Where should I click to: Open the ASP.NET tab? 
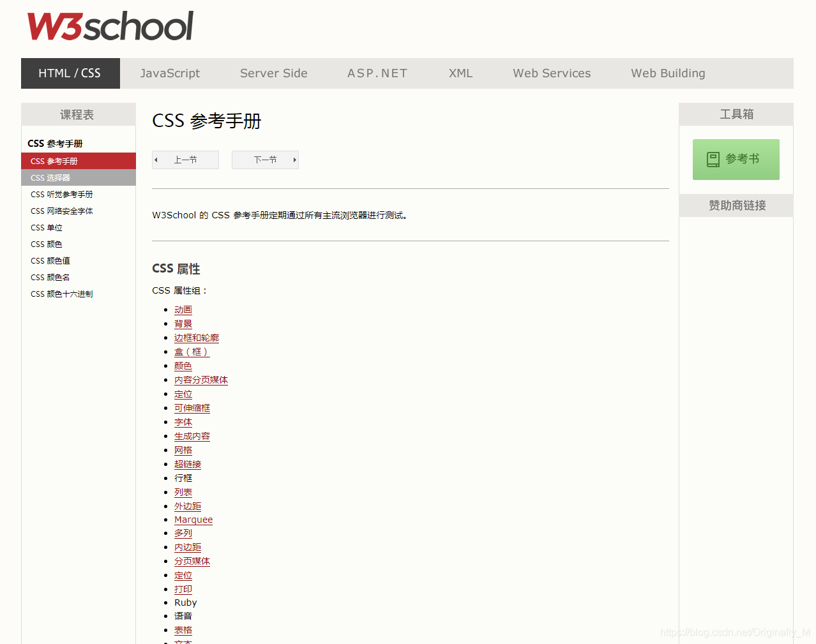(377, 73)
